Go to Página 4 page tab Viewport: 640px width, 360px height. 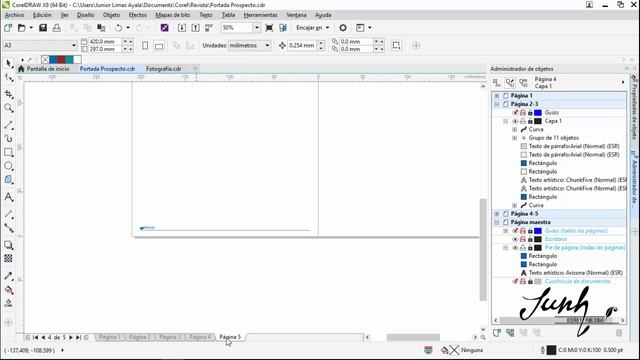(x=200, y=337)
